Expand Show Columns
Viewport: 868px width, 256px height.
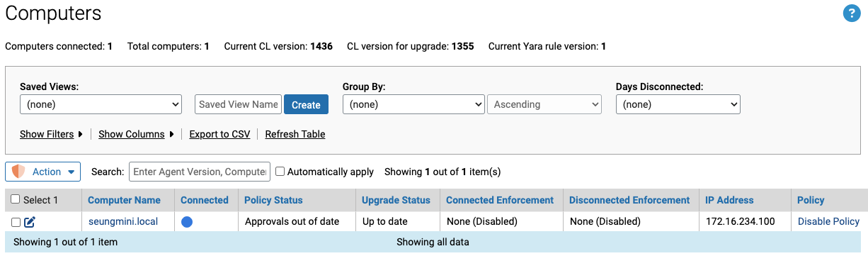136,134
